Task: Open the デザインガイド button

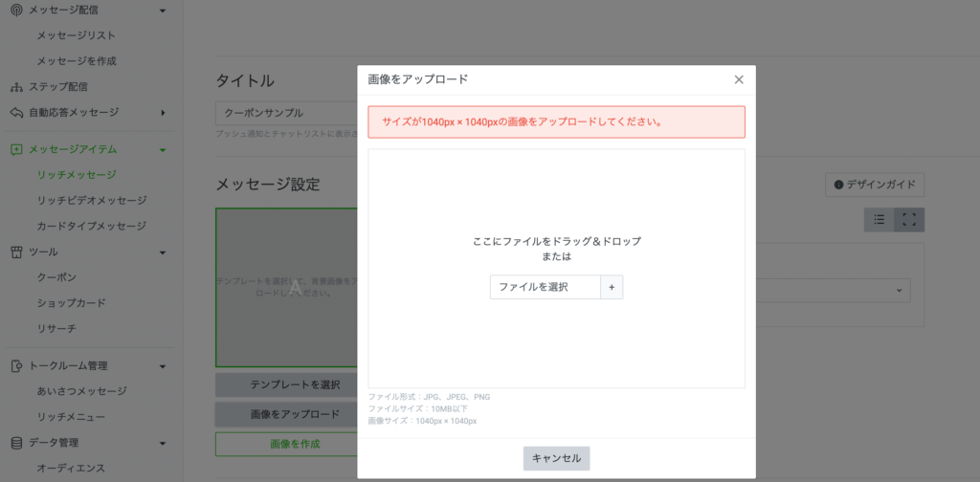Action: [874, 185]
